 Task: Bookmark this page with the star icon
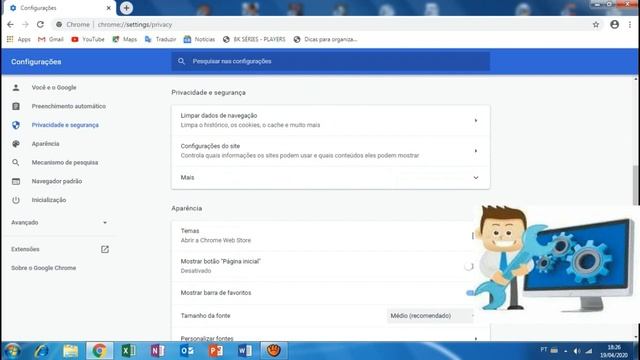tap(596, 24)
